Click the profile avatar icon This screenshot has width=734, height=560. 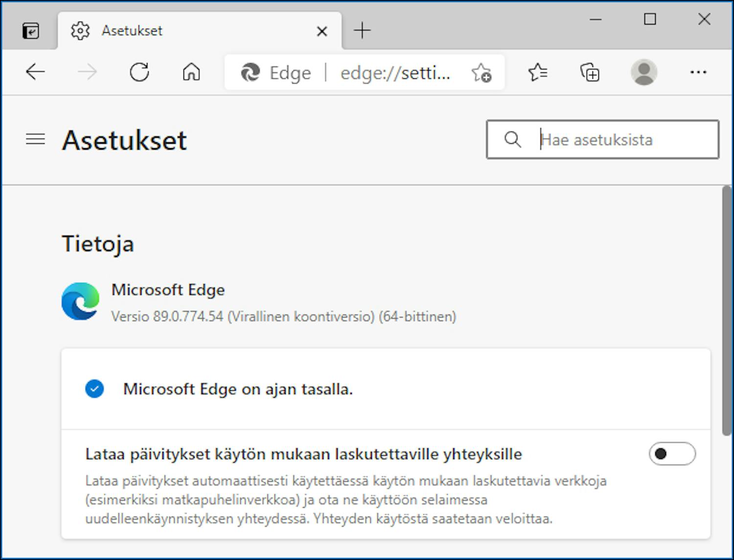pyautogui.click(x=644, y=72)
